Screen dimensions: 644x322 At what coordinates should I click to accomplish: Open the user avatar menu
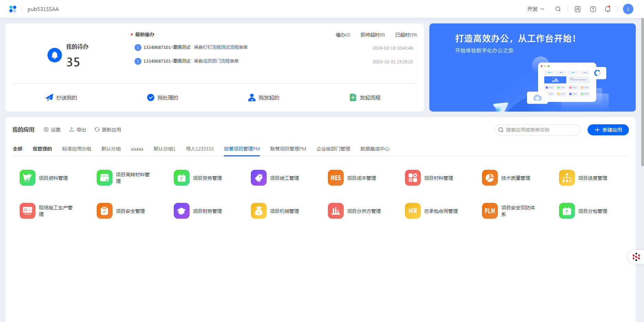(628, 9)
